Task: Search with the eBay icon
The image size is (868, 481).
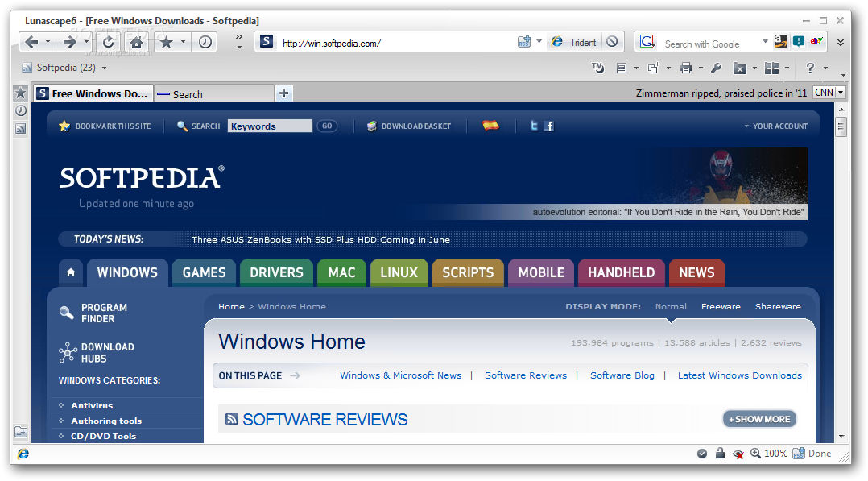Action: (816, 41)
